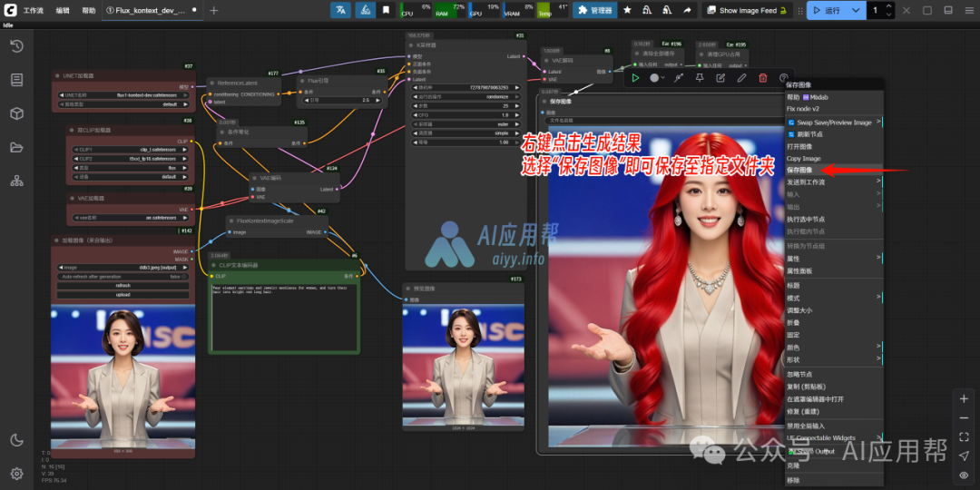Open the queue history sidebar icon
Viewport: 980px width, 490px height.
tap(16, 46)
